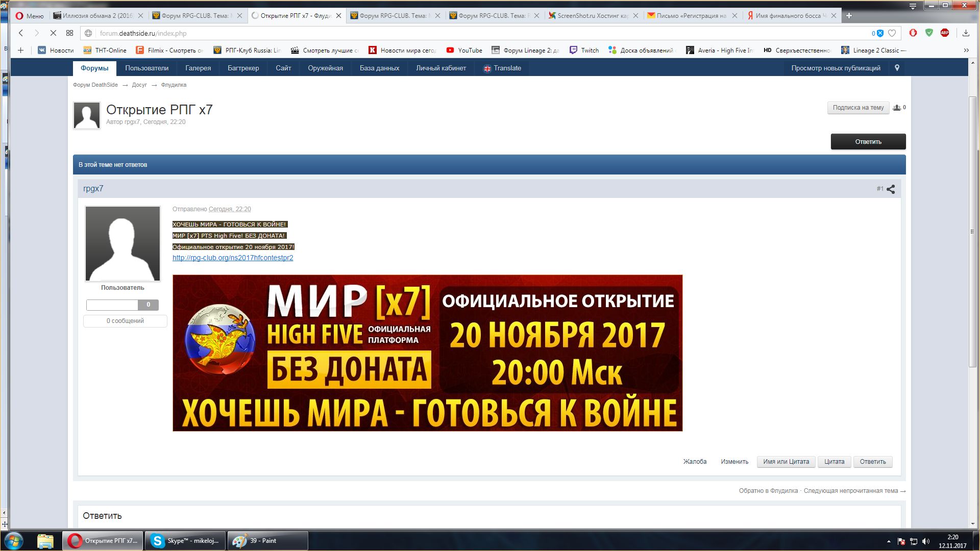The width and height of the screenshot is (980, 551).
Task: Open Skype from the Windows taskbar
Action: [186, 541]
